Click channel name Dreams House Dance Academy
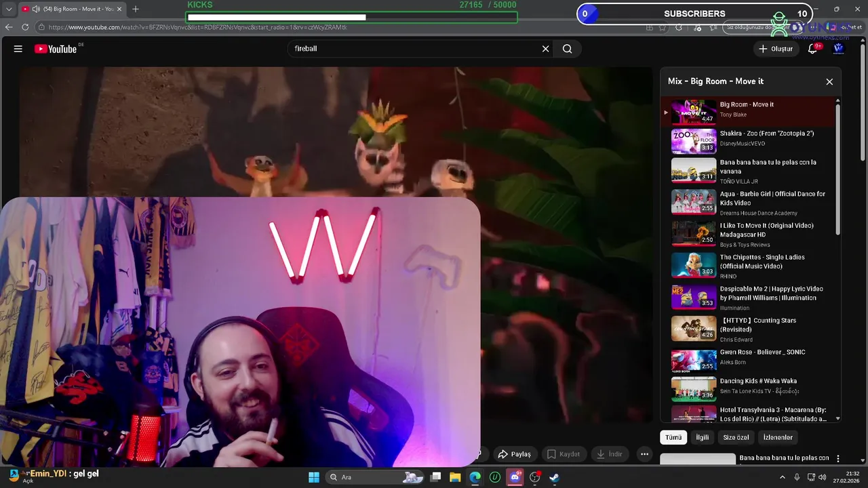The image size is (868, 488). click(x=758, y=213)
